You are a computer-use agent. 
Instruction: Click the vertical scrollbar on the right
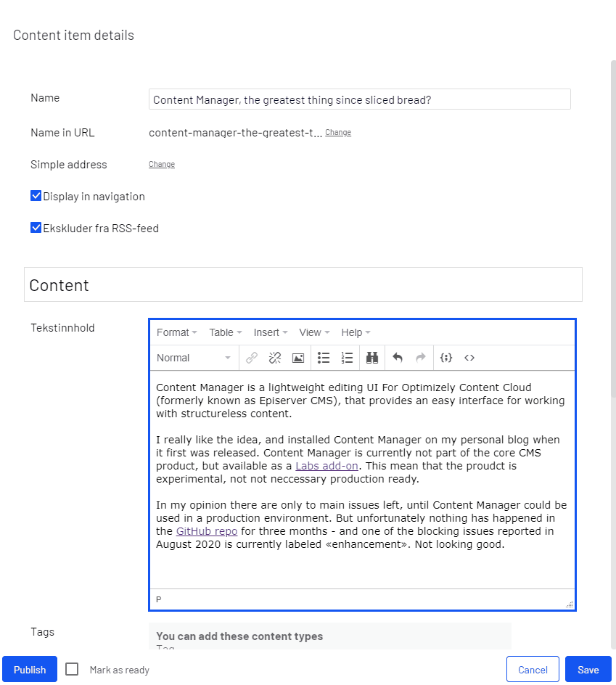pos(613,229)
